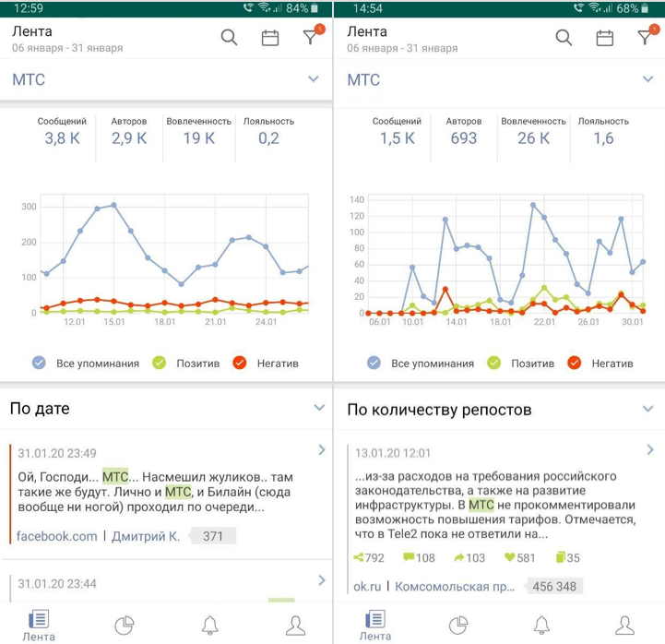Tap the user profile icon, right screen
This screenshot has width=665, height=644.
[624, 625]
